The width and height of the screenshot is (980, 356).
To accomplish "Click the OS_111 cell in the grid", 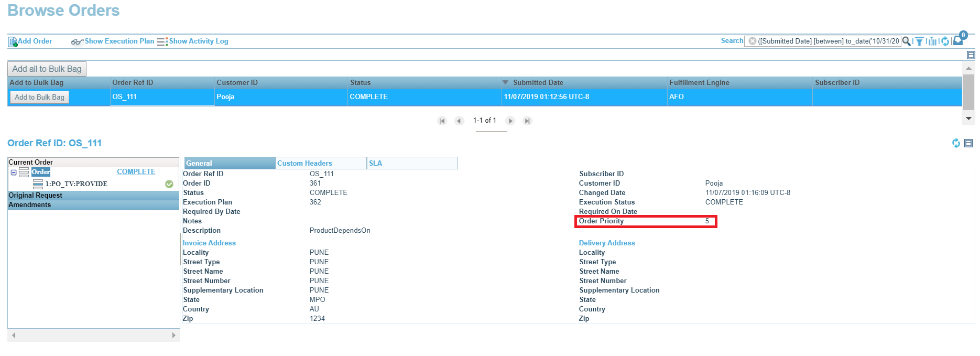I will click(162, 97).
